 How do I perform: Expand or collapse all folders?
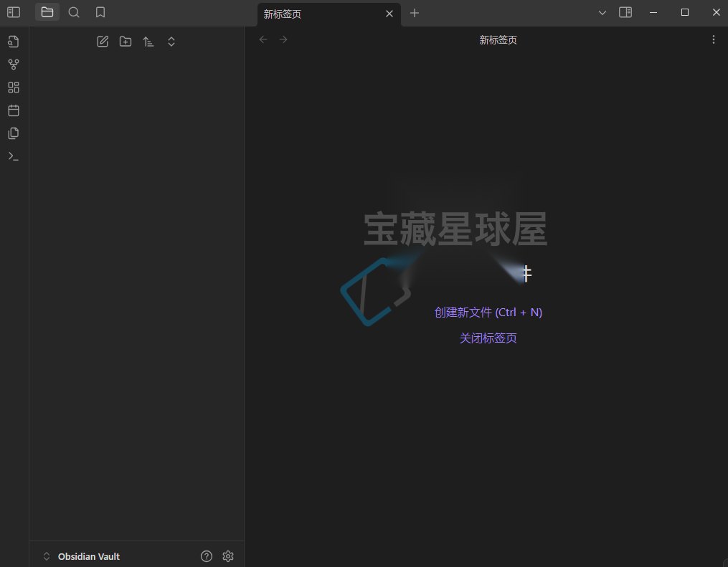pyautogui.click(x=171, y=42)
